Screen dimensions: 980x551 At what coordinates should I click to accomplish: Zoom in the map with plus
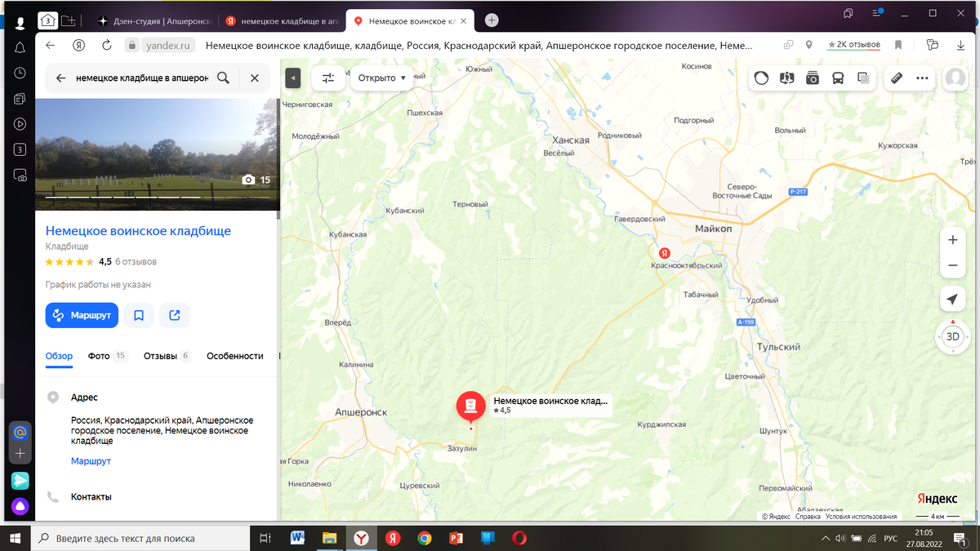point(952,240)
